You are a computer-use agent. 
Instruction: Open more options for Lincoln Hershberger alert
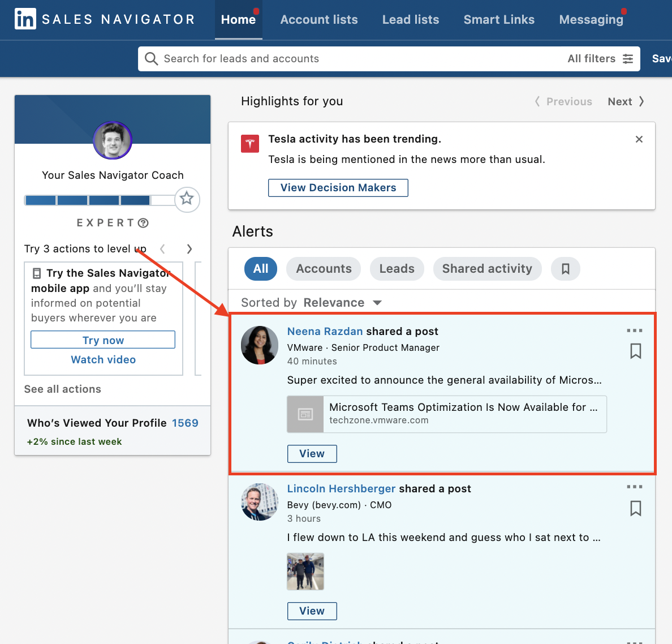[x=635, y=487]
